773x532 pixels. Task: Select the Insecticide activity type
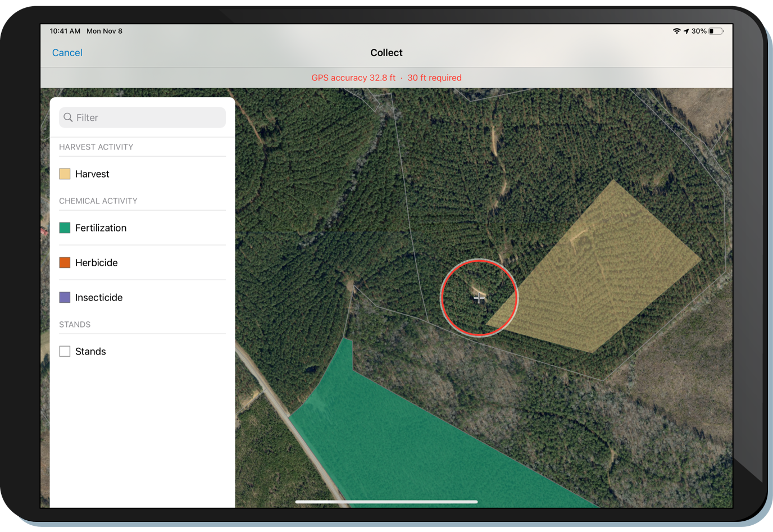[142, 298]
